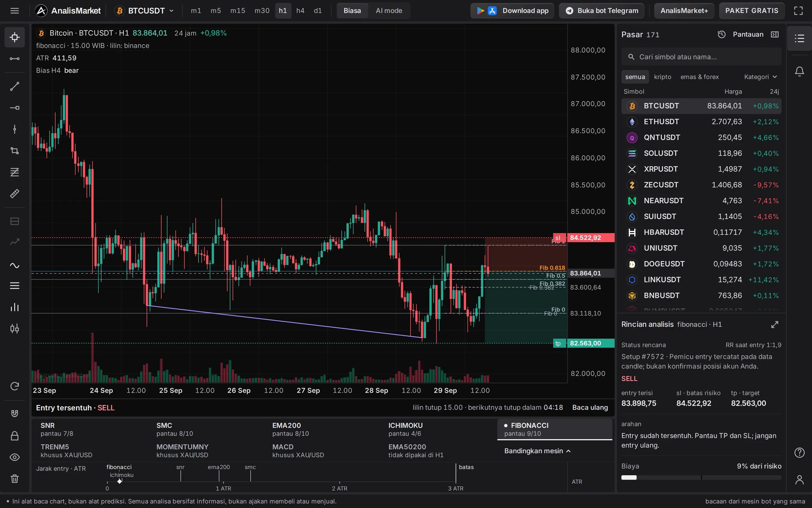Viewport: 812px width, 508px height.
Task: Select the Fibonacci retracement lines tool
Action: click(14, 172)
